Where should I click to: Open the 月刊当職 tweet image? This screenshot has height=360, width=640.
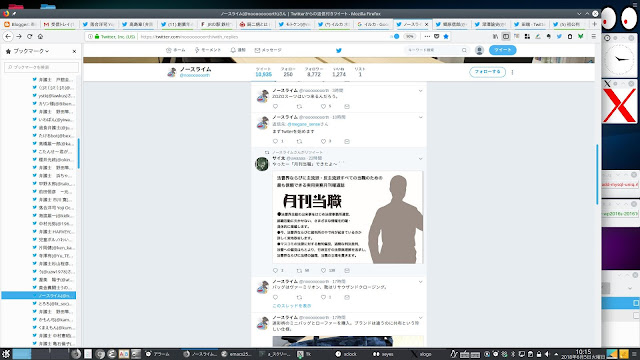pyautogui.click(x=348, y=217)
